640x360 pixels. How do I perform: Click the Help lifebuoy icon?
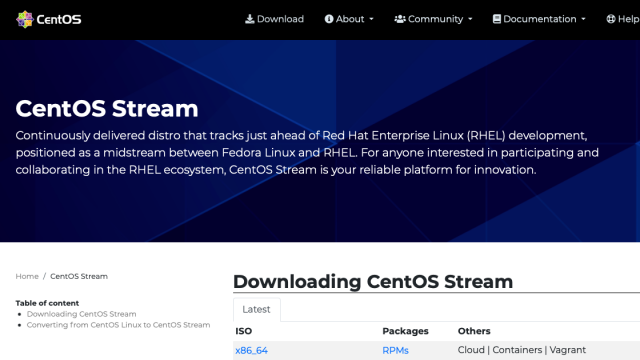611,19
